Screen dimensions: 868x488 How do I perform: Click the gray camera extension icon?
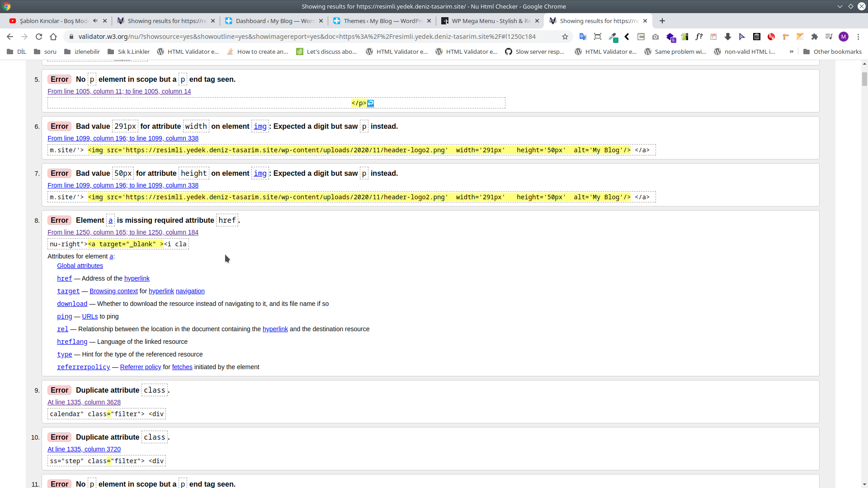656,37
